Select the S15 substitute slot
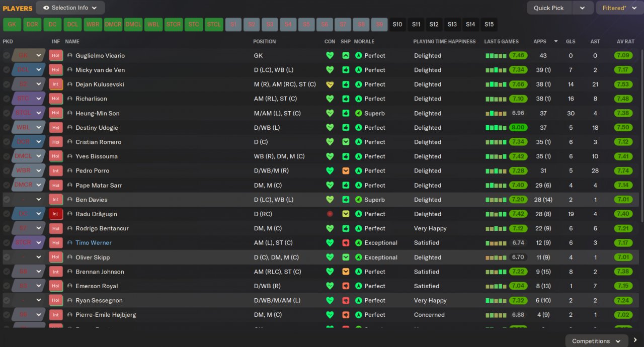Image resolution: width=644 pixels, height=347 pixels. point(489,24)
